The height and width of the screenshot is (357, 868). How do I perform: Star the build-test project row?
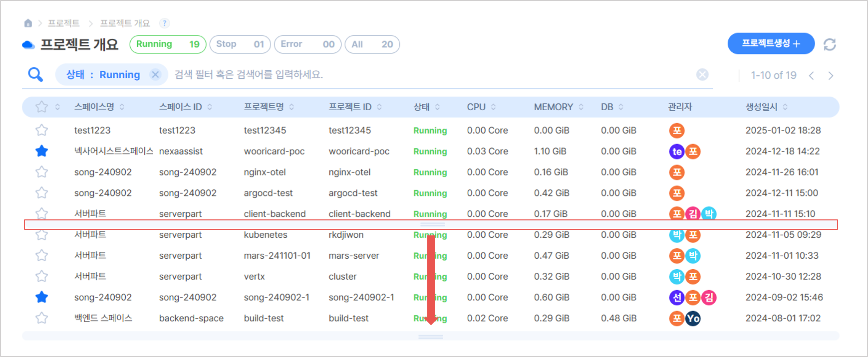point(41,318)
